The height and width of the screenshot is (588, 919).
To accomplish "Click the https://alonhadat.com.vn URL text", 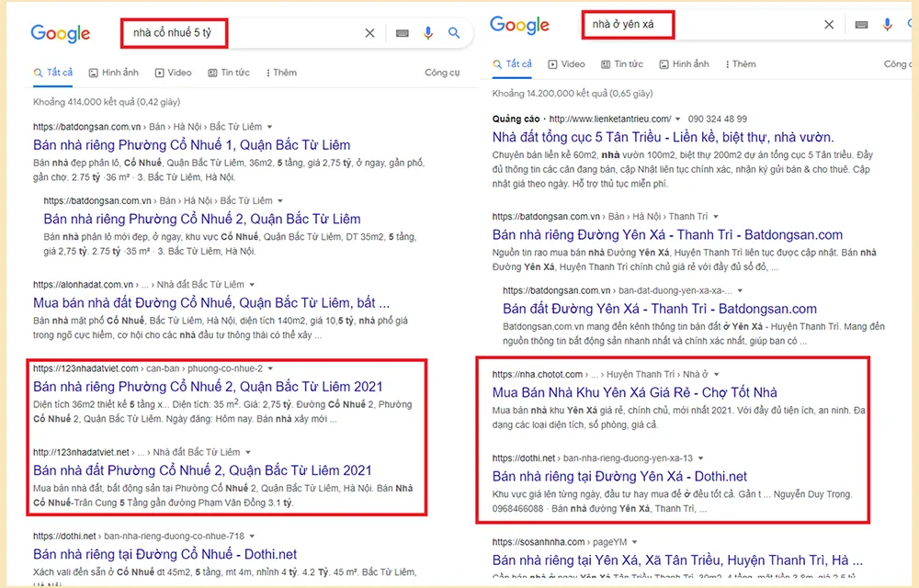I will point(84,285).
